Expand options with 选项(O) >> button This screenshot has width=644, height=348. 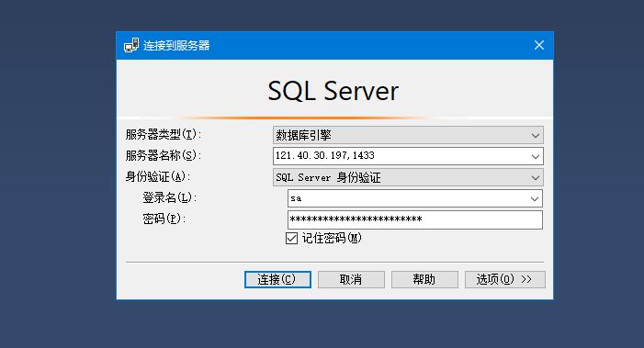pyautogui.click(x=504, y=279)
